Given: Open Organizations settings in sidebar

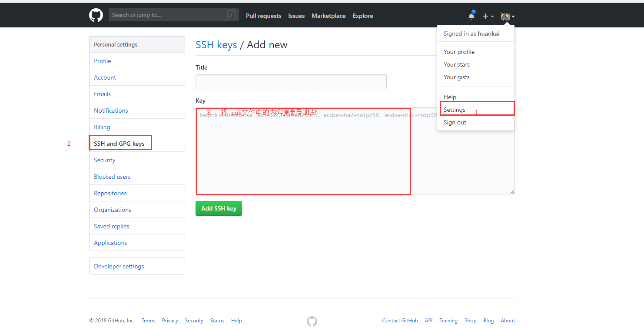Looking at the screenshot, I should point(137,210).
